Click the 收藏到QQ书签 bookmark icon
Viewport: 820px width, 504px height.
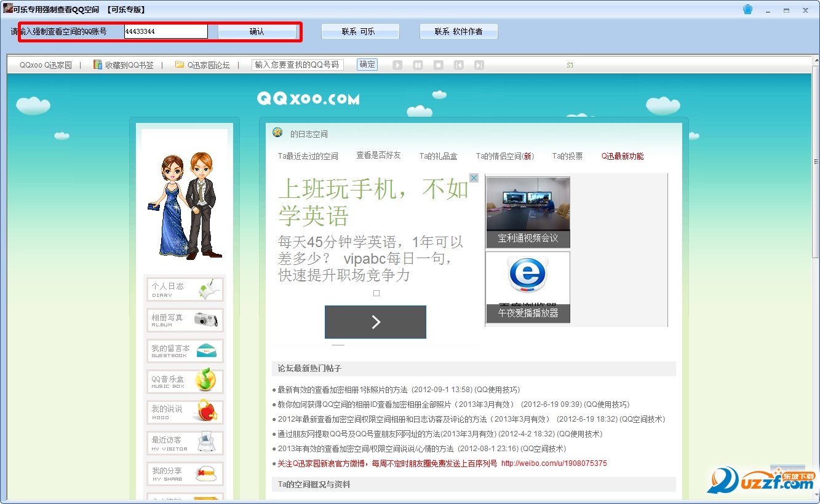click(98, 65)
